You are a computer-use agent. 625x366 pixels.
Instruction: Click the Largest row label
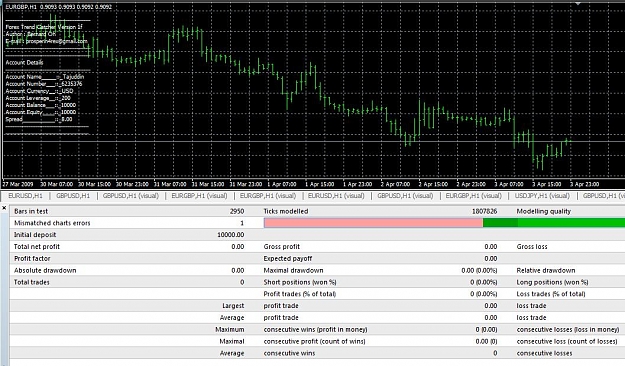233,306
